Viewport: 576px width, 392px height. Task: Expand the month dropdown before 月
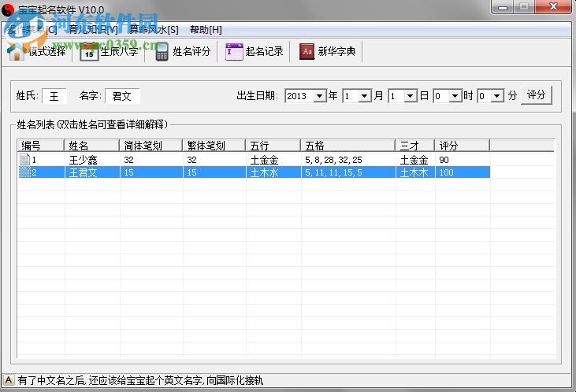tap(364, 96)
